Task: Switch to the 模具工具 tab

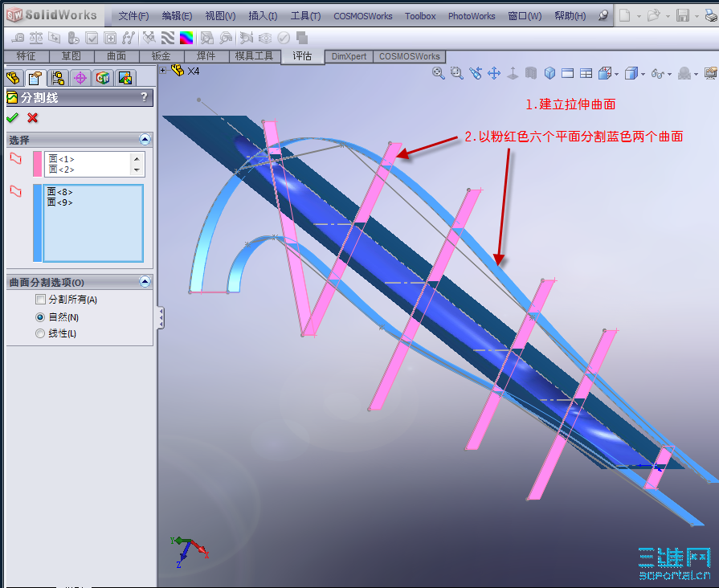Action: pyautogui.click(x=254, y=56)
